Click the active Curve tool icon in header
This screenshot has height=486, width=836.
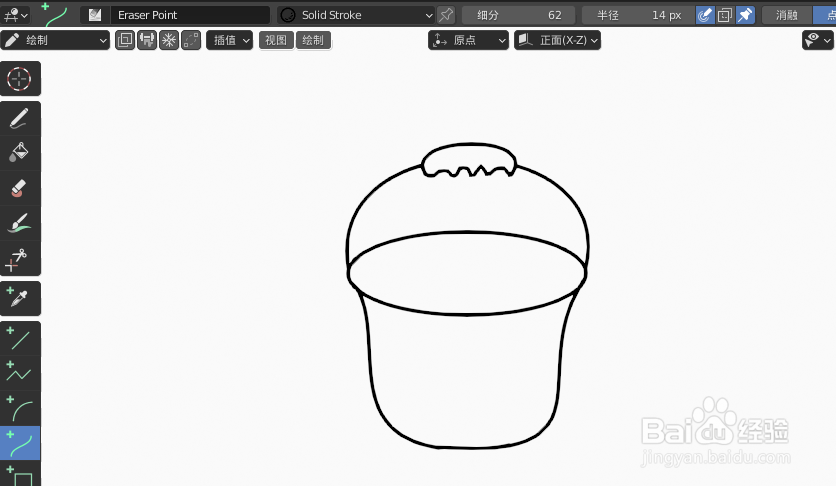click(x=55, y=15)
